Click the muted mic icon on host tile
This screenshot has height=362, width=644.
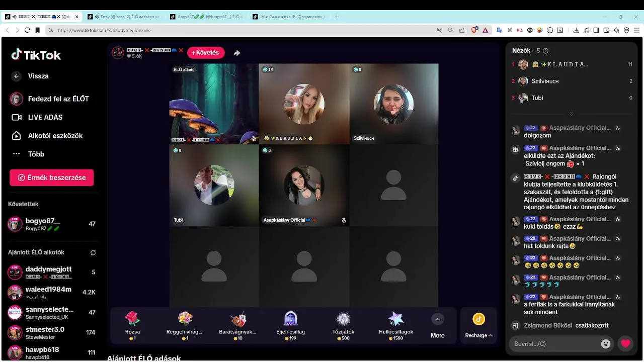[x=254, y=139]
